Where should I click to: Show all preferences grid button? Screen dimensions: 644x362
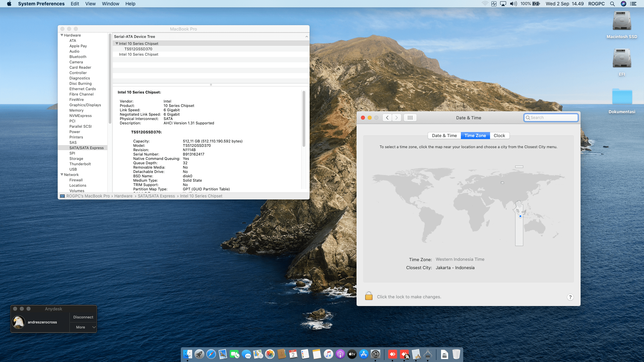(410, 118)
